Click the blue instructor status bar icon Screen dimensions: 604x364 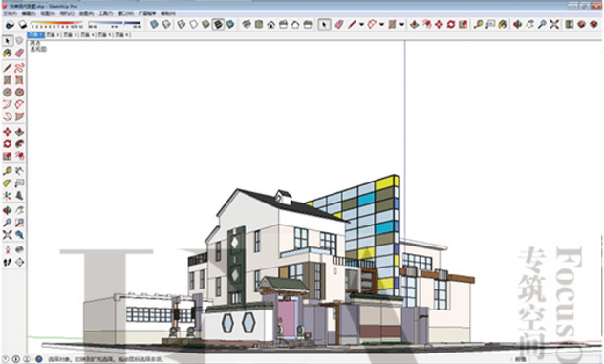pyautogui.click(x=39, y=359)
